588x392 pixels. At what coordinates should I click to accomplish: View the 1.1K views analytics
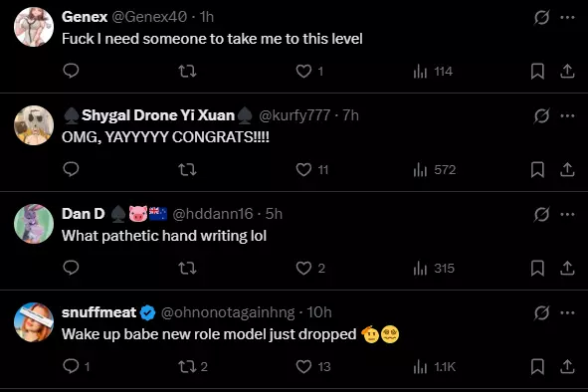point(434,367)
